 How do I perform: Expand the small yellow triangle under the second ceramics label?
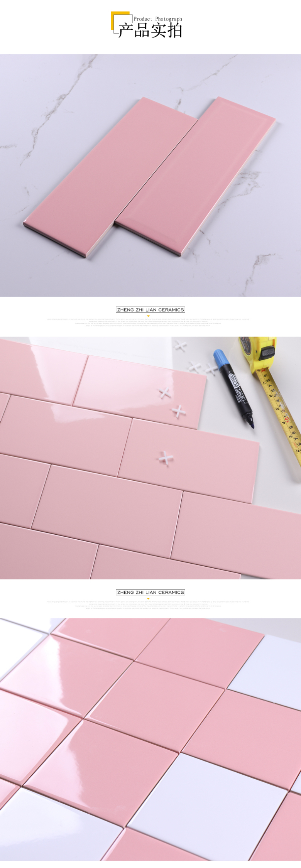pyautogui.click(x=148, y=599)
